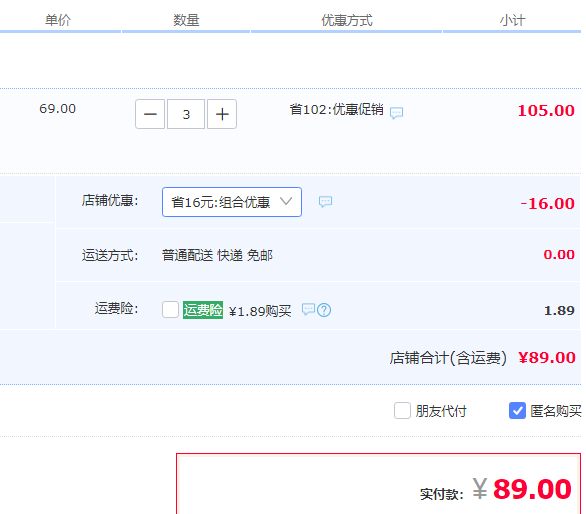This screenshot has height=514, width=586.
Task: Open the store discount info bubble icon
Action: coord(325,201)
